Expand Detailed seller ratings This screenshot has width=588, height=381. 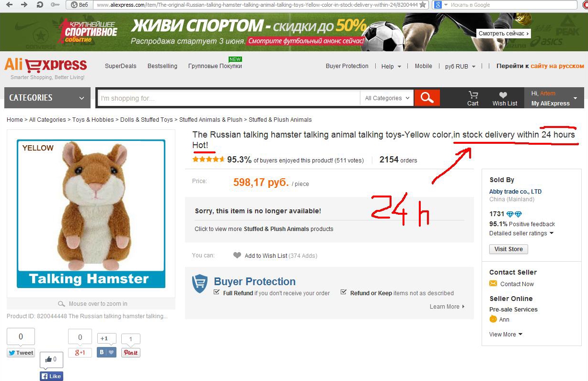coord(521,233)
